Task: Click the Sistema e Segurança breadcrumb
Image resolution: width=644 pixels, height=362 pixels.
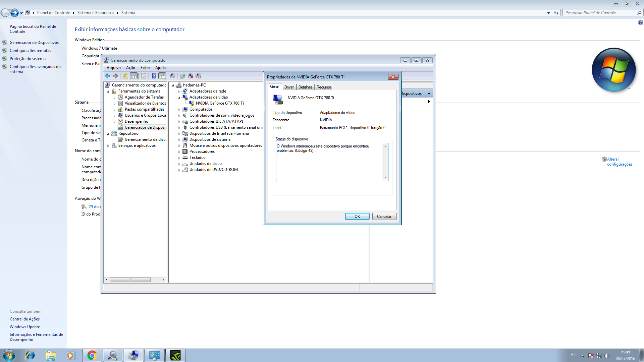Action: pyautogui.click(x=95, y=13)
